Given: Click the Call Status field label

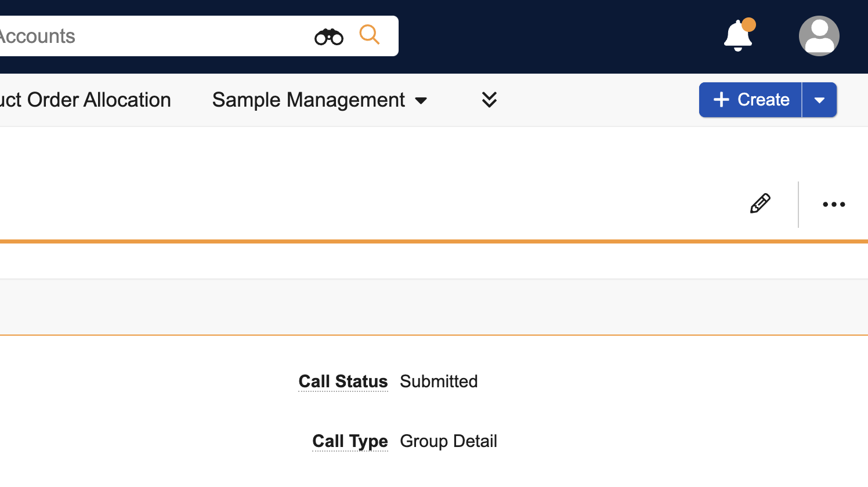Looking at the screenshot, I should point(343,381).
